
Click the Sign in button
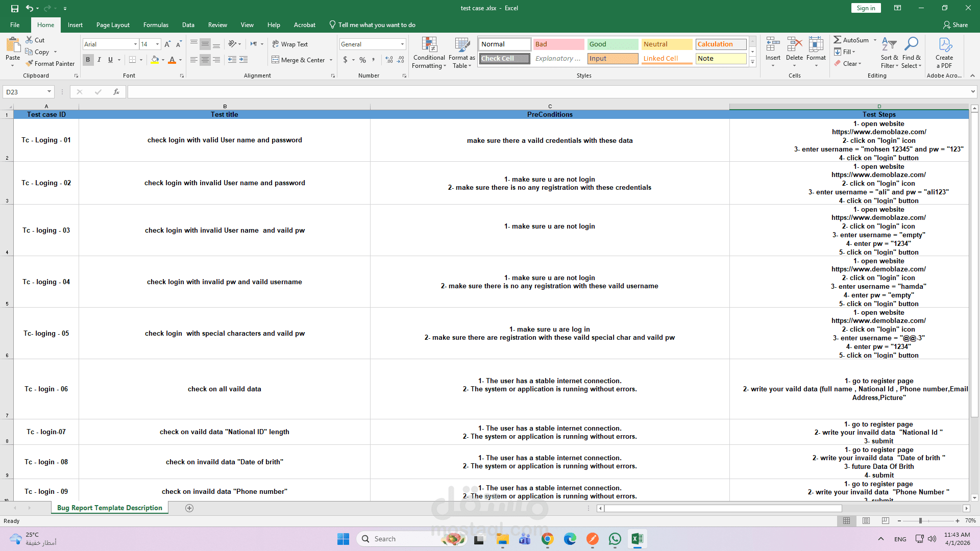(866, 8)
